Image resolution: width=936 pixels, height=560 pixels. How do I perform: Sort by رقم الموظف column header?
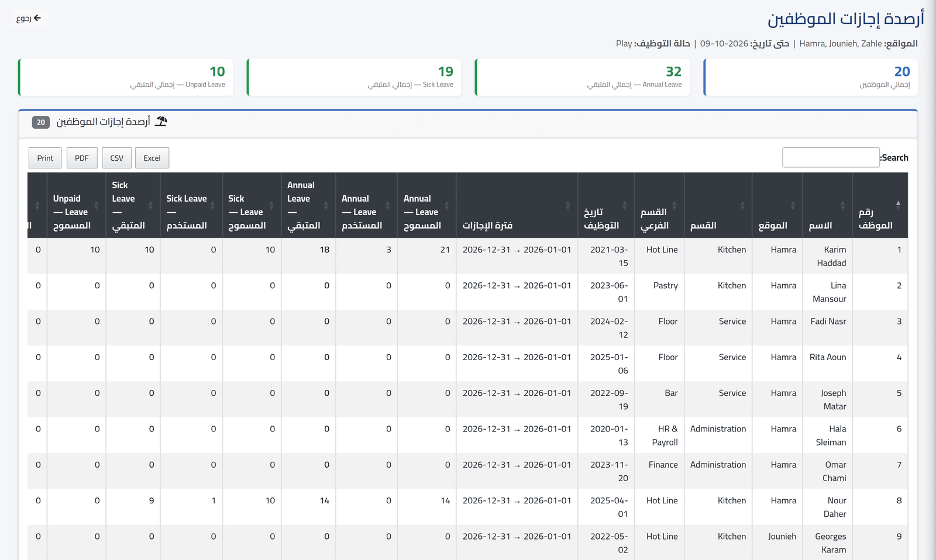click(x=880, y=205)
